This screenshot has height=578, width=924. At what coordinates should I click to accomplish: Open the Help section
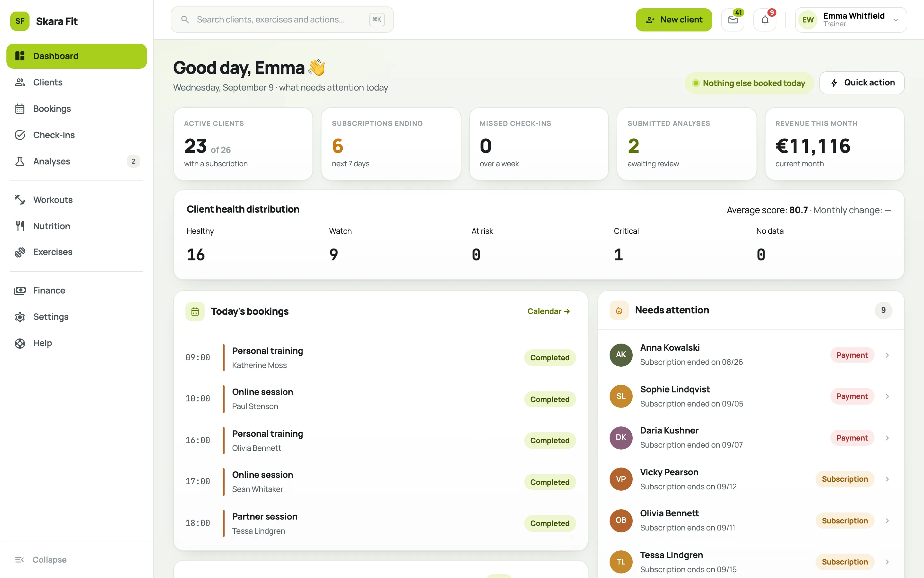pyautogui.click(x=77, y=343)
